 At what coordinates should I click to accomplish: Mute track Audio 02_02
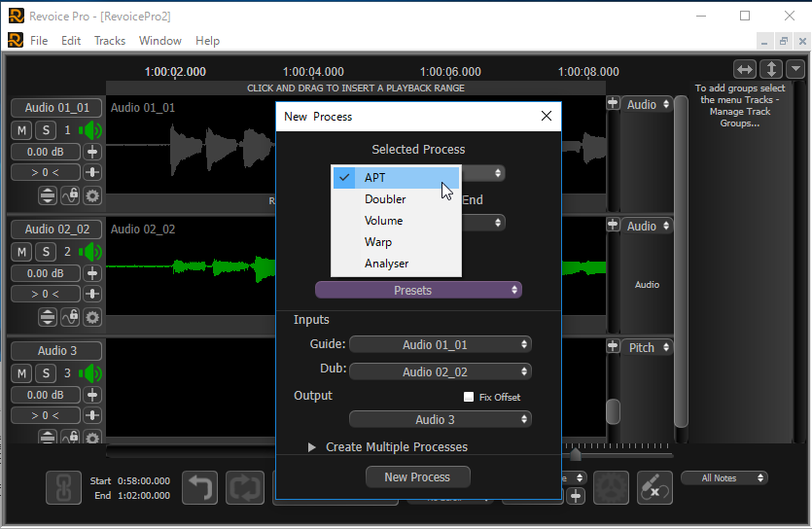(x=21, y=252)
